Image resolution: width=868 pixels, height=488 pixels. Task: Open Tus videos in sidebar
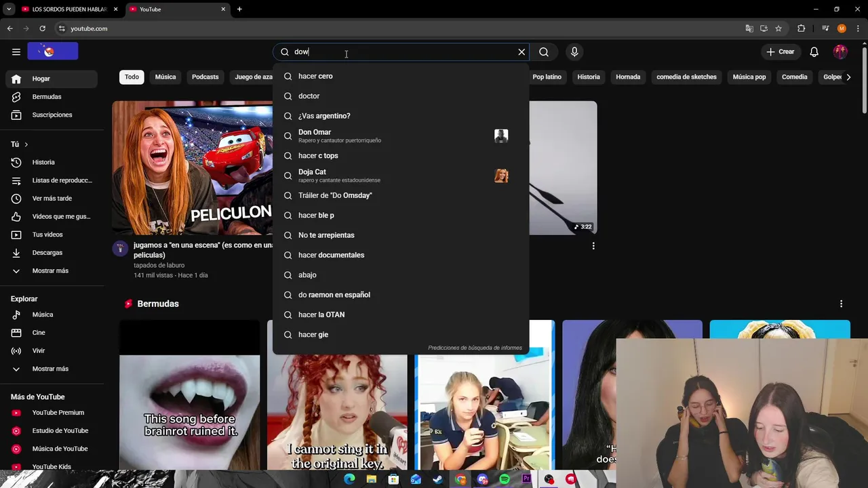[52, 235]
